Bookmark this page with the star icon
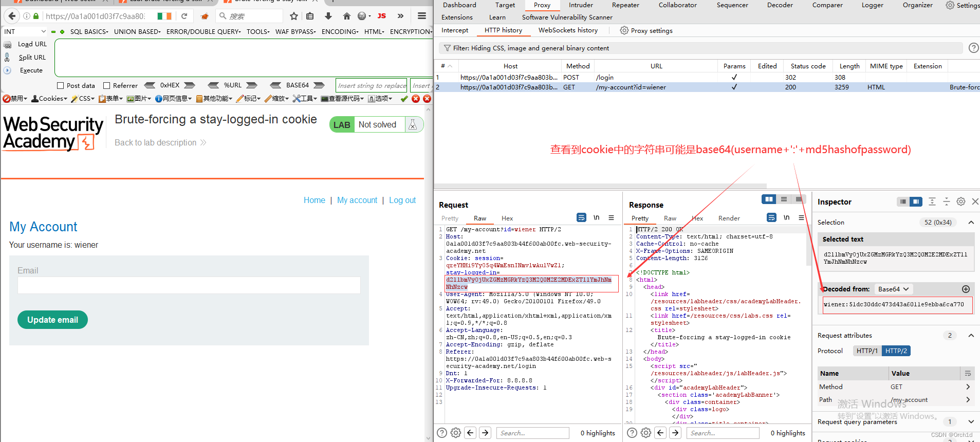The width and height of the screenshot is (980, 442). coord(294,16)
